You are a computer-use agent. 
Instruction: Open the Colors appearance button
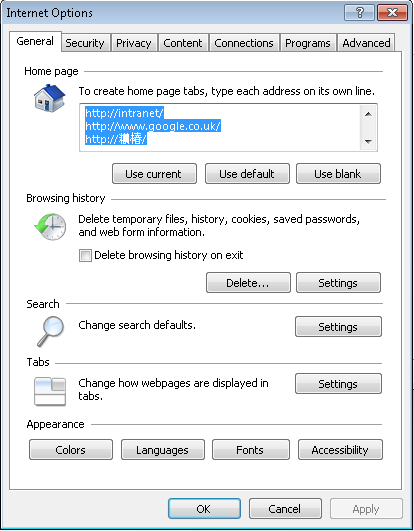coord(71,449)
